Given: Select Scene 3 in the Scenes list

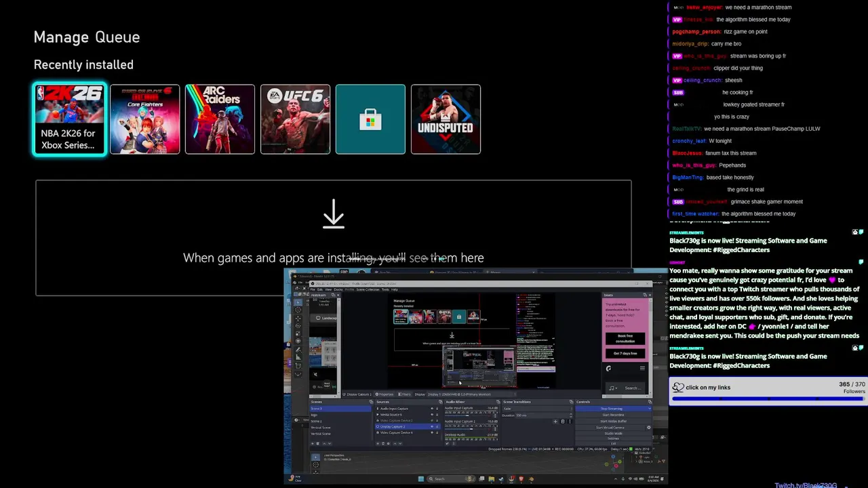Looking at the screenshot, I should point(340,409).
